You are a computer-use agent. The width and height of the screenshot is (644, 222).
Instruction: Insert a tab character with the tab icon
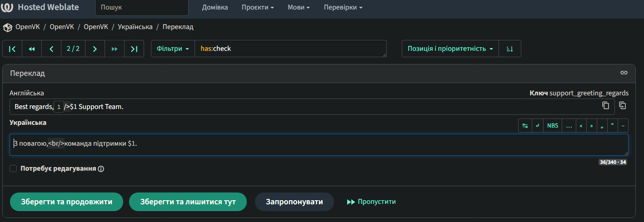coord(525,126)
